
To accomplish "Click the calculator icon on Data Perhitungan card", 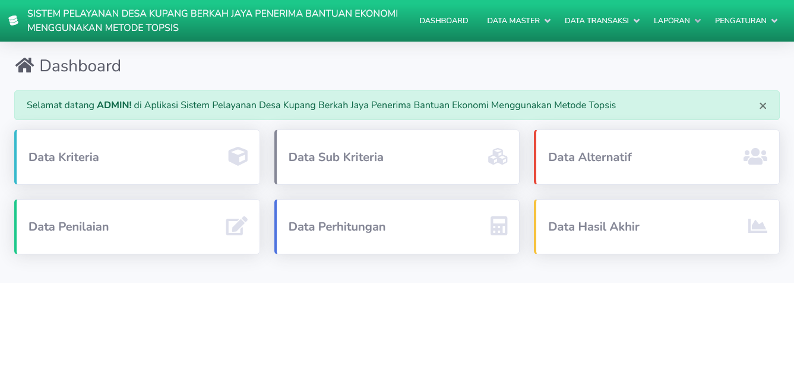I will click(499, 226).
